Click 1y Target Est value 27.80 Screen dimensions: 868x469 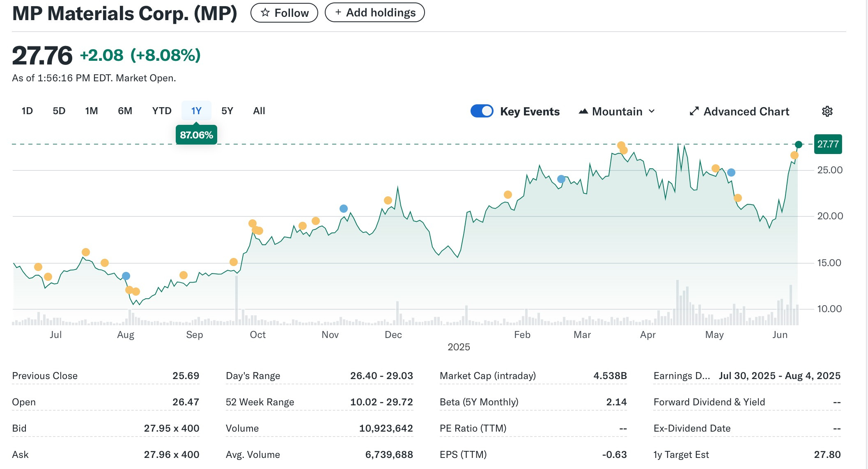coord(827,455)
